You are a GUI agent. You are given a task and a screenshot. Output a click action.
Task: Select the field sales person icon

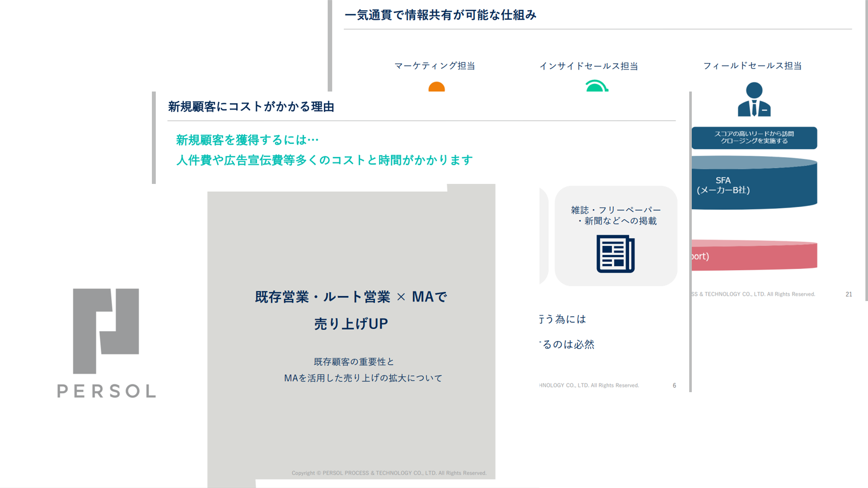754,99
